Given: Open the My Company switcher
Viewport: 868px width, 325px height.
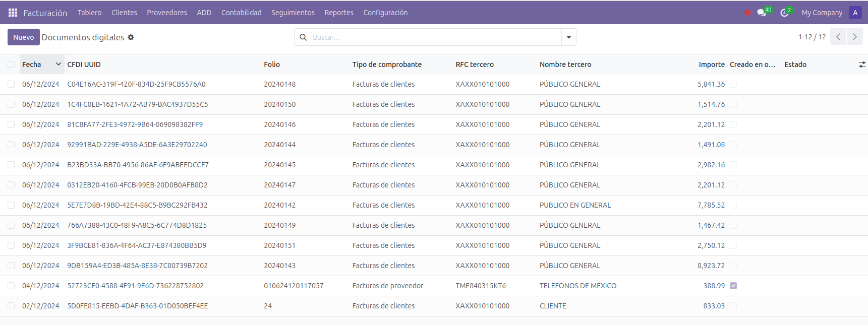Looking at the screenshot, I should [822, 13].
